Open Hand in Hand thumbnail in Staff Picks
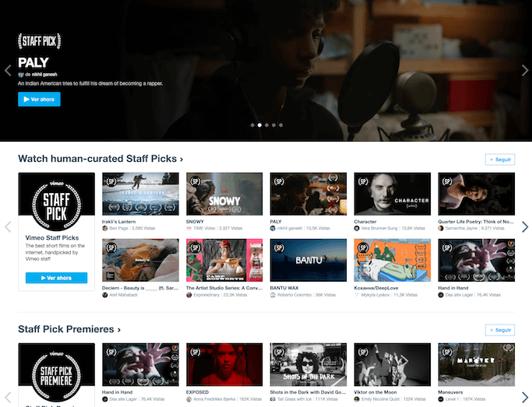The image size is (532, 407). [x=477, y=260]
